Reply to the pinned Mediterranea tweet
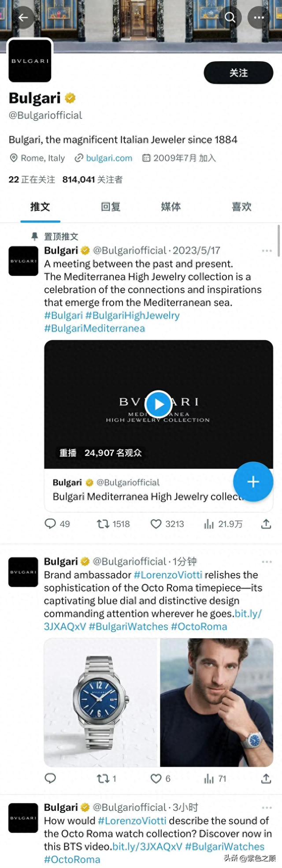 pyautogui.click(x=51, y=524)
